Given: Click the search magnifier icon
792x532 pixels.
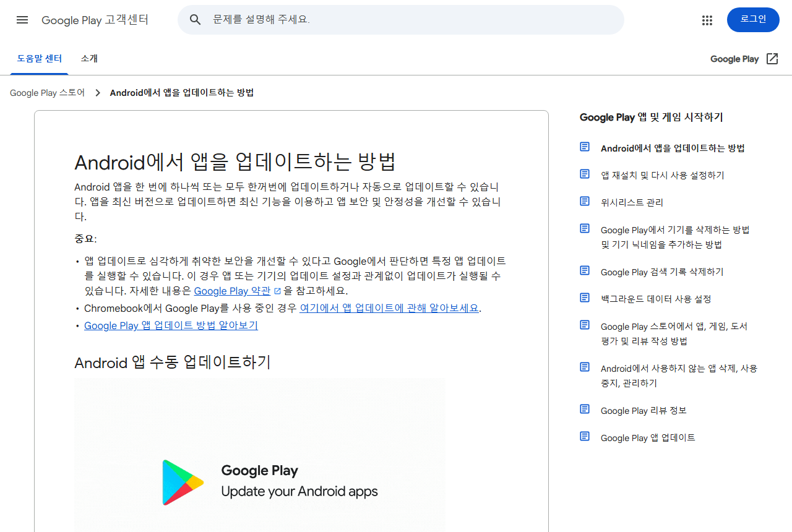Looking at the screenshot, I should point(196,20).
